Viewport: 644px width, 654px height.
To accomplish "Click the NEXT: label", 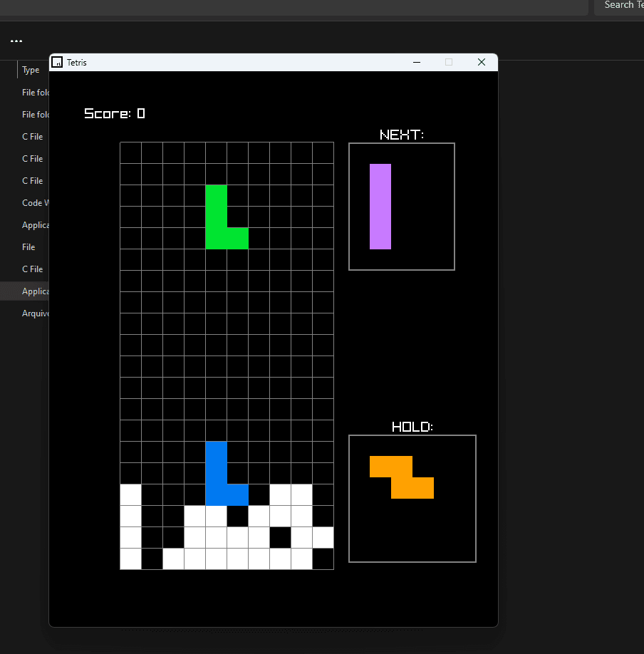I will 402,135.
